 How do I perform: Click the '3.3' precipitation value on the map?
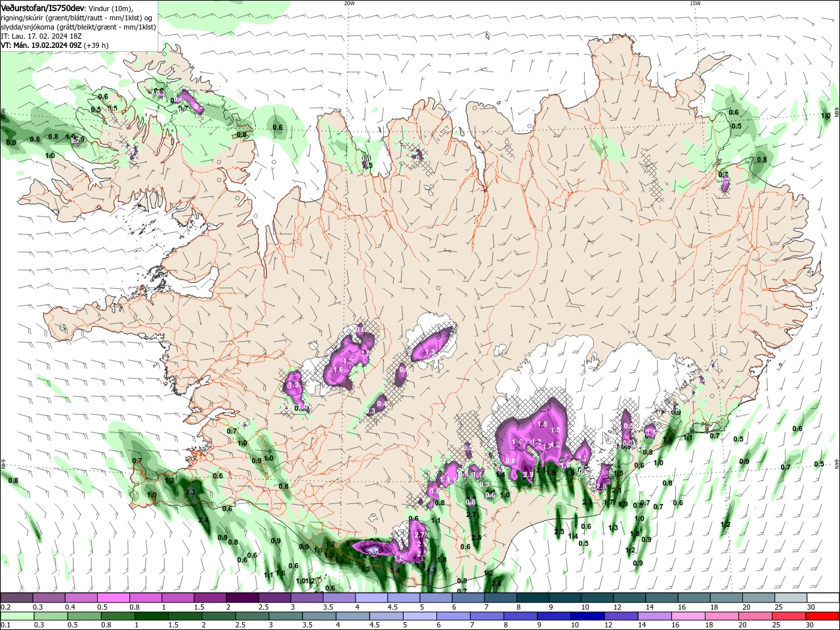pos(190,492)
